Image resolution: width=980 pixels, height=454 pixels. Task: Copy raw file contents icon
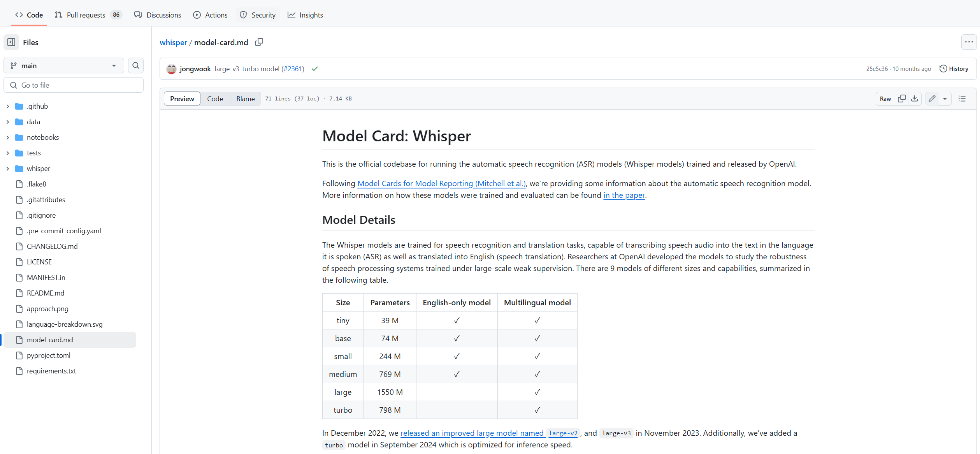click(901, 99)
